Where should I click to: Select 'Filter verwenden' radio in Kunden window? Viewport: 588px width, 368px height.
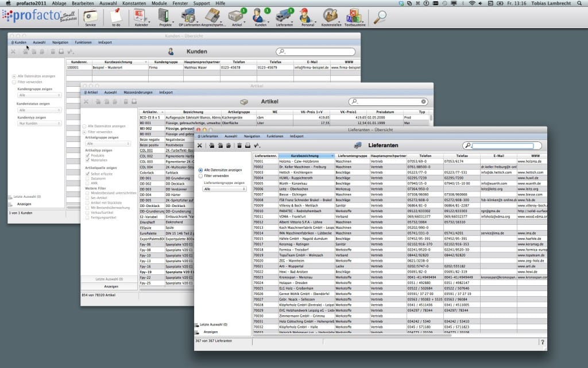pyautogui.click(x=14, y=82)
